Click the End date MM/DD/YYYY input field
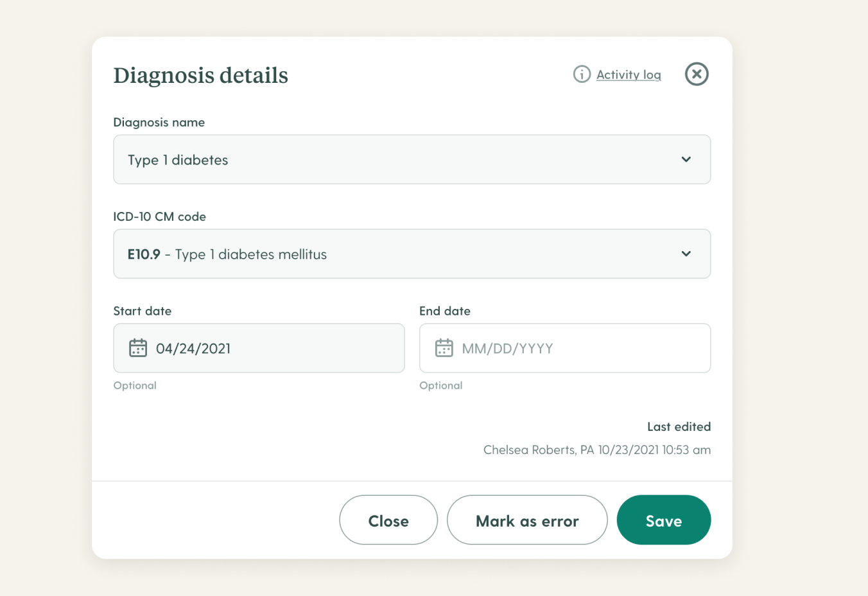The image size is (868, 596). (x=564, y=348)
